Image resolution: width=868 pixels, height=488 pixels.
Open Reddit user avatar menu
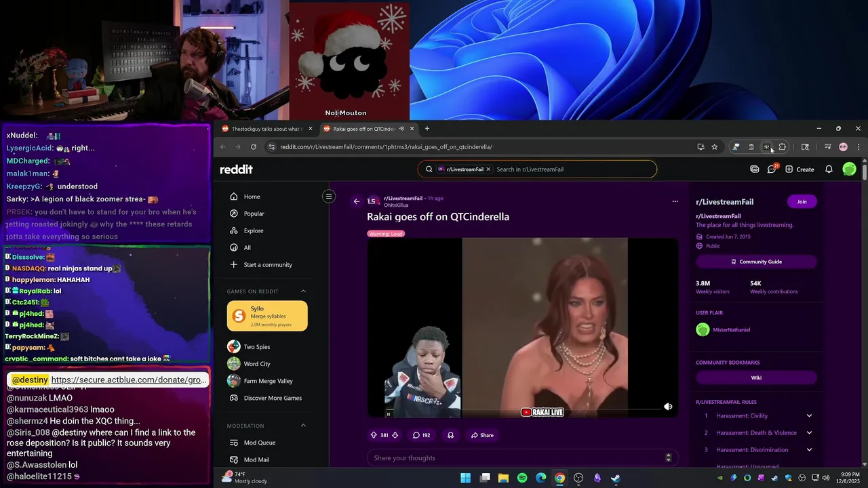pyautogui.click(x=849, y=169)
